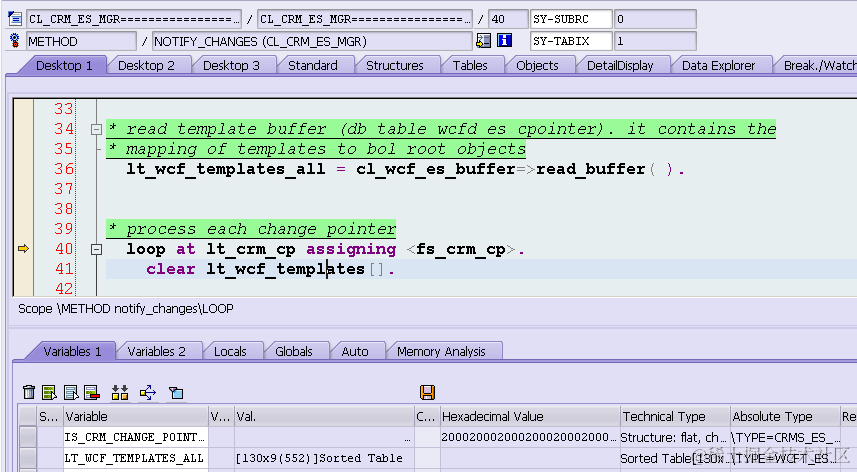Click the SY-SUBRC field
Image resolution: width=857 pixels, height=472 pixels.
[x=571, y=19]
